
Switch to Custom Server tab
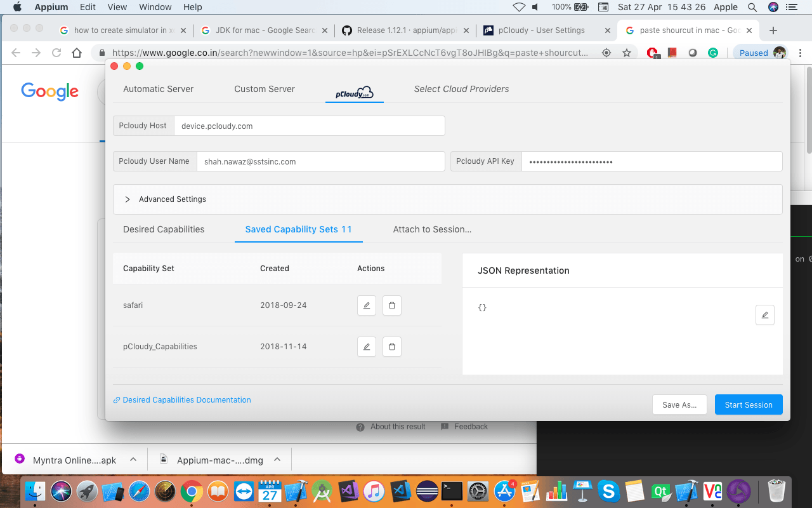pyautogui.click(x=265, y=89)
